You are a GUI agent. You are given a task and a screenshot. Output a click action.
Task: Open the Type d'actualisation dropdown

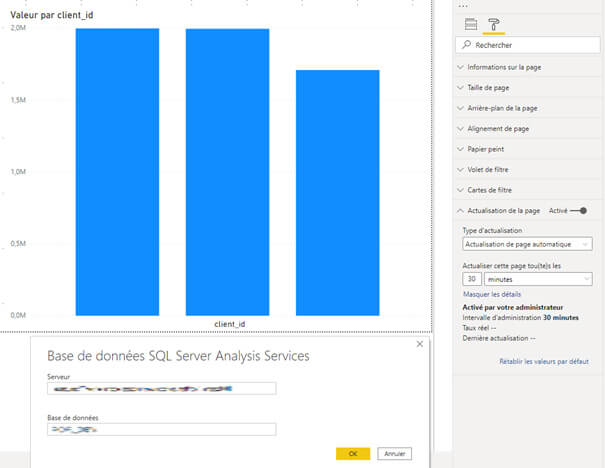click(527, 244)
